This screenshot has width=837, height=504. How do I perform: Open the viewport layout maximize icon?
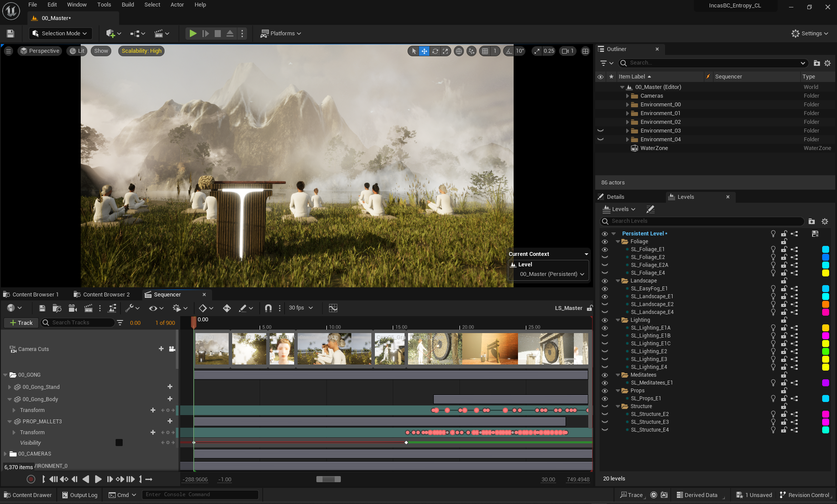585,51
